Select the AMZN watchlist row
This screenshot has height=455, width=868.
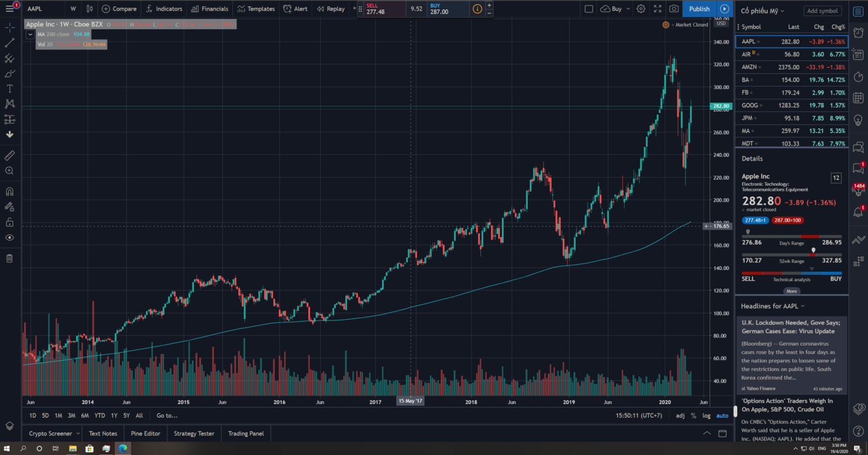792,67
